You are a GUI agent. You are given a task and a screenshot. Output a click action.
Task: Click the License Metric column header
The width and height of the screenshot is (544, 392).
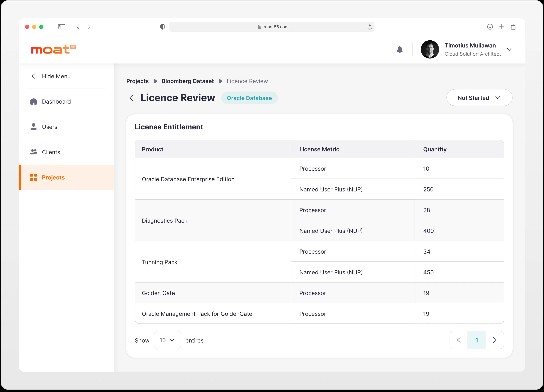tap(353, 149)
